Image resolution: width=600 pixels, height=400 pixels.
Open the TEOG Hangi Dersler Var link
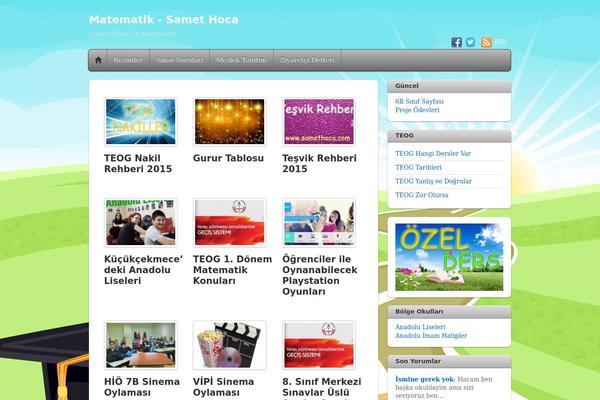point(433,153)
